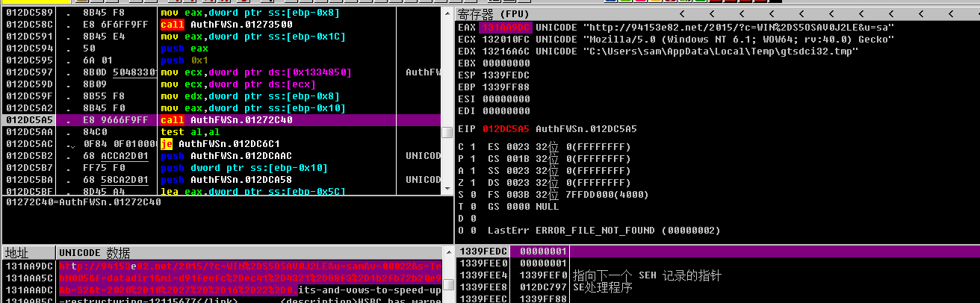Toggle the C carry flag bit
This screenshot has width=980, height=303.
(x=474, y=147)
